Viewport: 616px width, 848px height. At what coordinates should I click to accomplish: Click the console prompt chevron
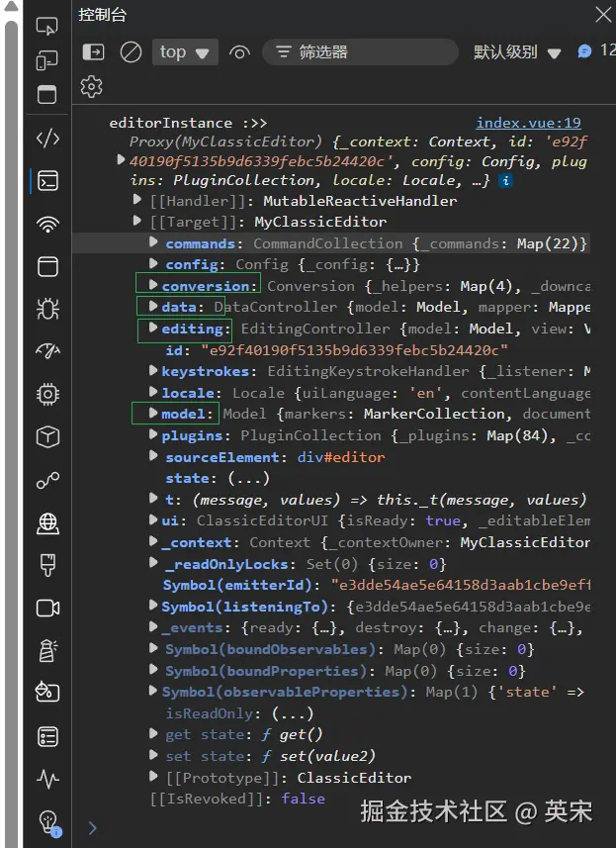[x=92, y=828]
